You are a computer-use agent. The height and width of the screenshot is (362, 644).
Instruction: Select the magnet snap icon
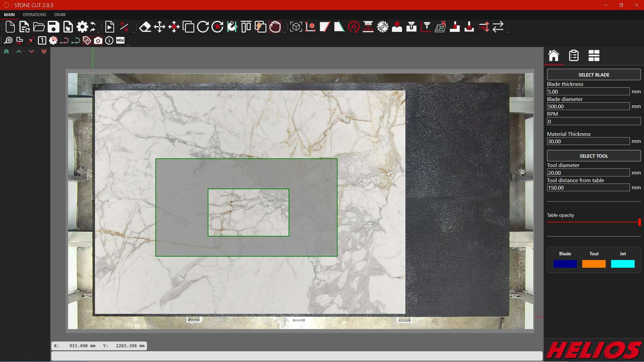click(232, 27)
